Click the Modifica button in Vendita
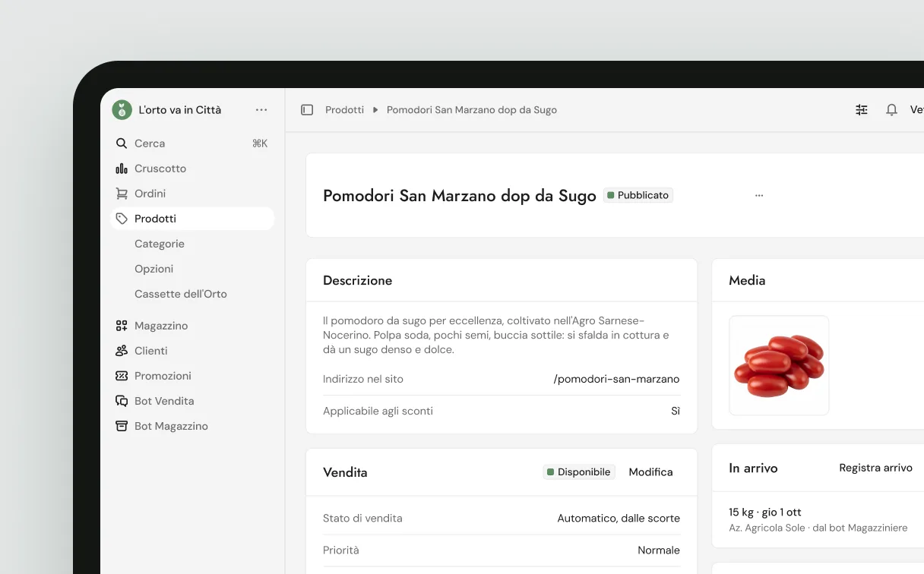 651,472
